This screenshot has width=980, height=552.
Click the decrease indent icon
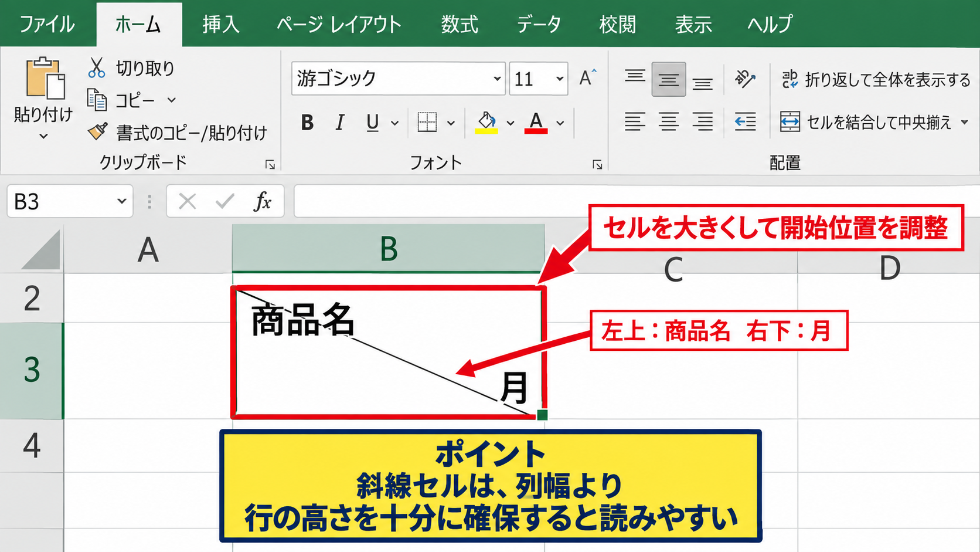coord(745,122)
